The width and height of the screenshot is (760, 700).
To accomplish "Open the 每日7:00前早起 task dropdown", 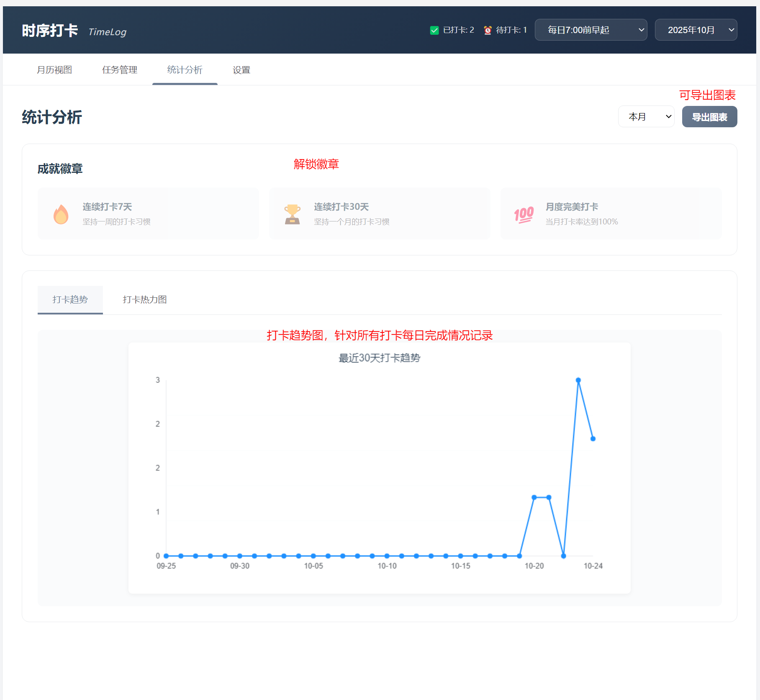I will click(x=591, y=30).
